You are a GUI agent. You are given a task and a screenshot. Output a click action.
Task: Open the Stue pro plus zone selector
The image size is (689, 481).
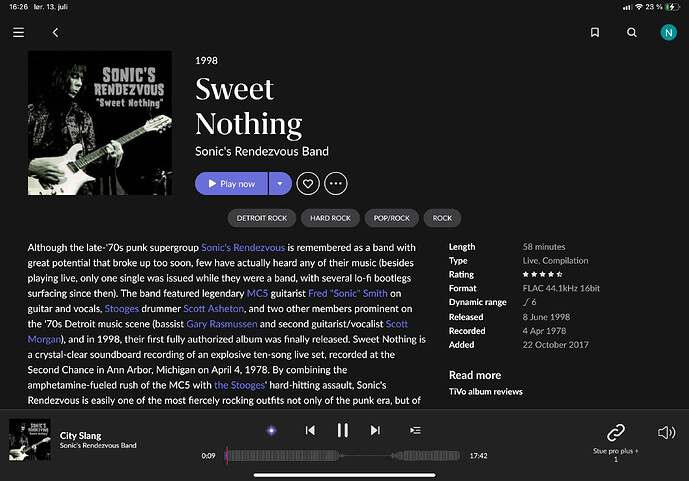tap(616, 442)
